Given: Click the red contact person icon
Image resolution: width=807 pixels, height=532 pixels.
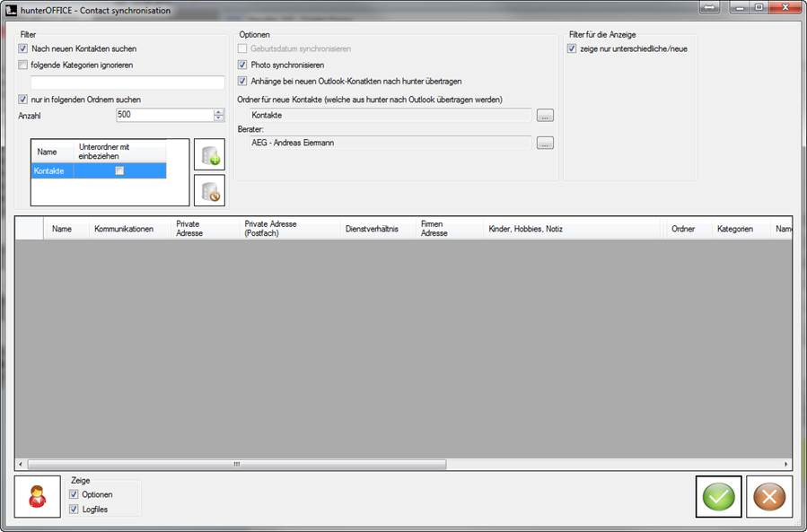Looking at the screenshot, I should coord(38,496).
